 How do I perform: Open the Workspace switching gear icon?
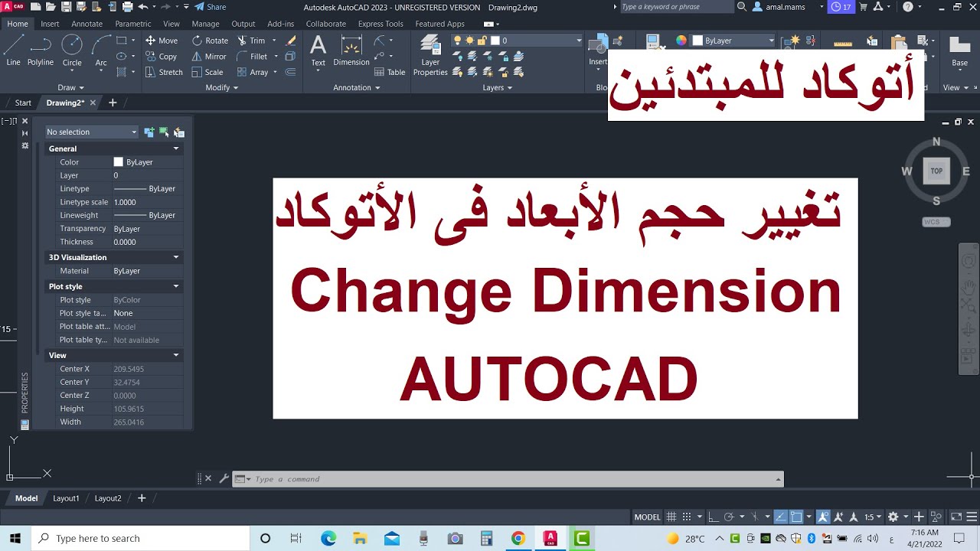coord(893,517)
